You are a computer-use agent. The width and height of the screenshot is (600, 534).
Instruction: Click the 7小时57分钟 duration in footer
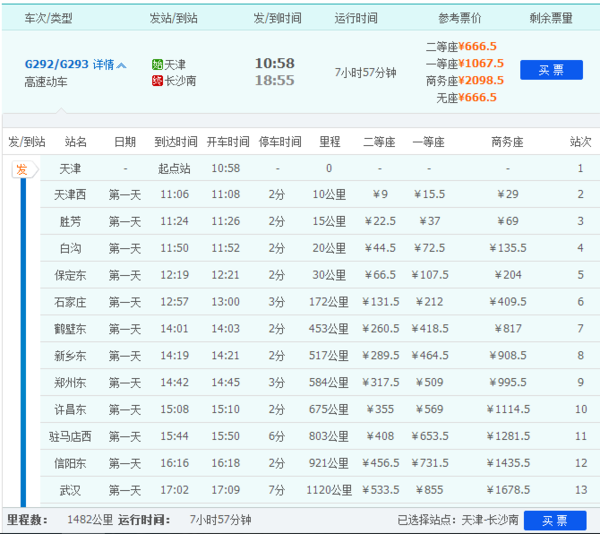220,520
